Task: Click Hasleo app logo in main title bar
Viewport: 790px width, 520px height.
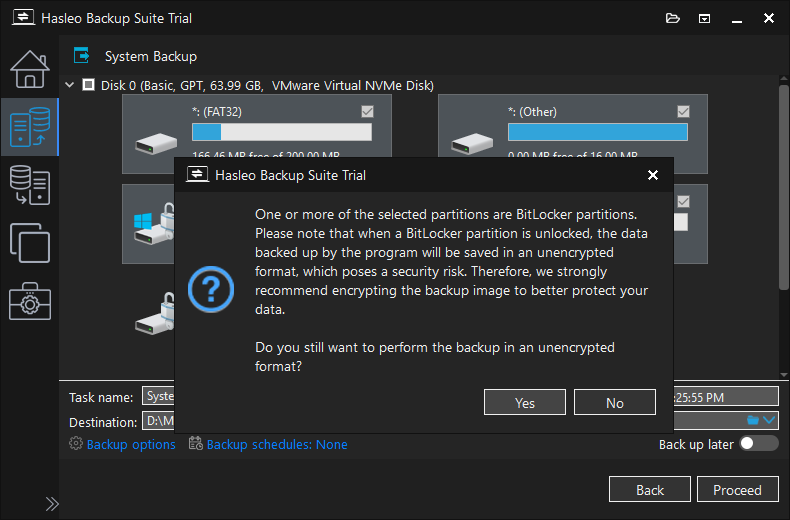Action: point(23,18)
